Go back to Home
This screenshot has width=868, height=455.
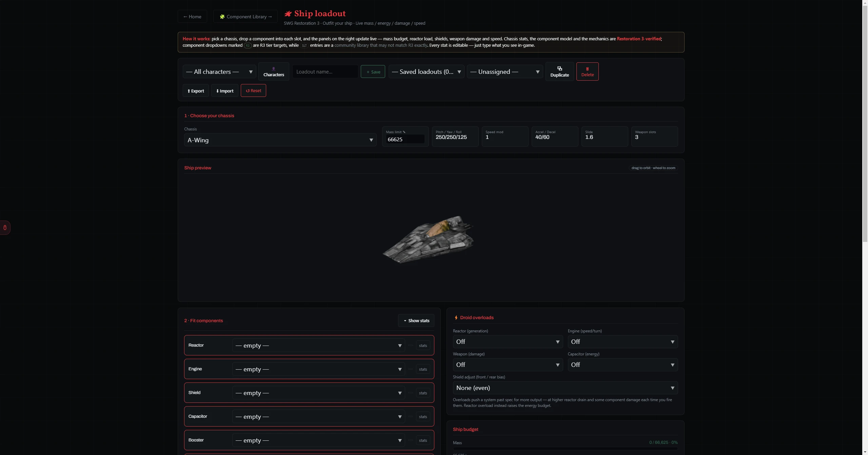(192, 17)
